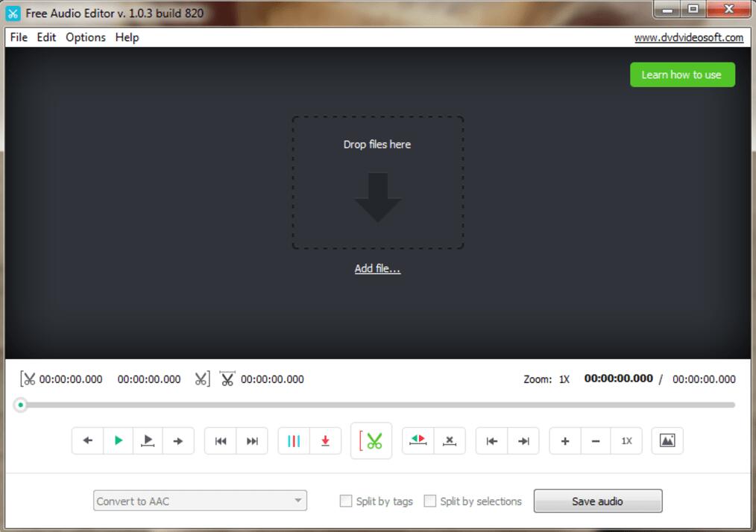
Task: Click the playback position slider handle
Action: [21, 405]
